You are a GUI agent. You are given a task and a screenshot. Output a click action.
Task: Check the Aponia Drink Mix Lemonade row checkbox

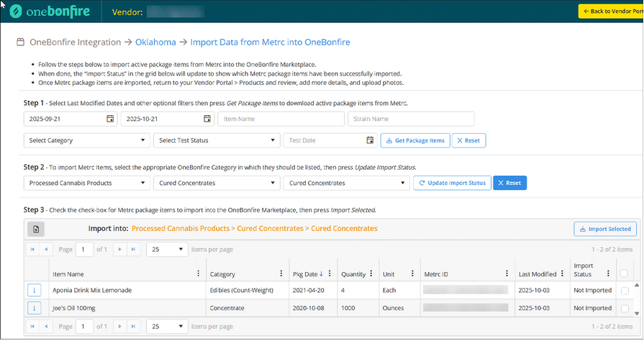[624, 290]
